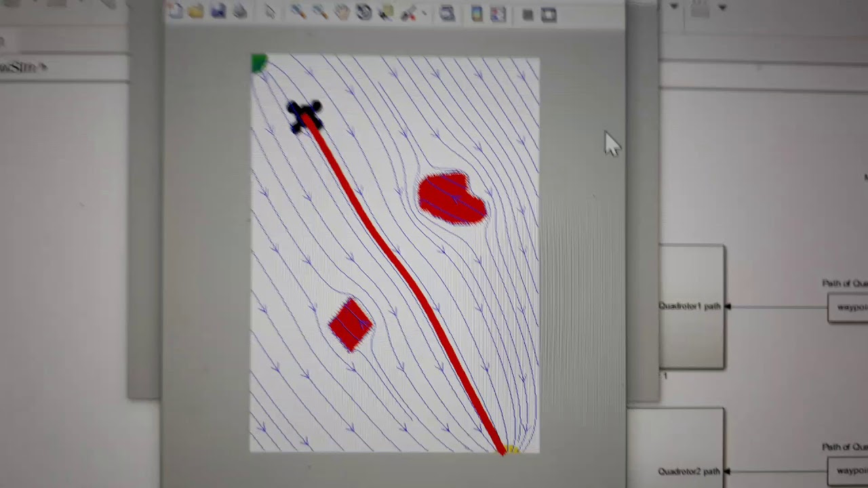Viewport: 868px width, 488px height.
Task: Click the signal line into Quadrotor1 path
Action: pyautogui.click(x=776, y=307)
